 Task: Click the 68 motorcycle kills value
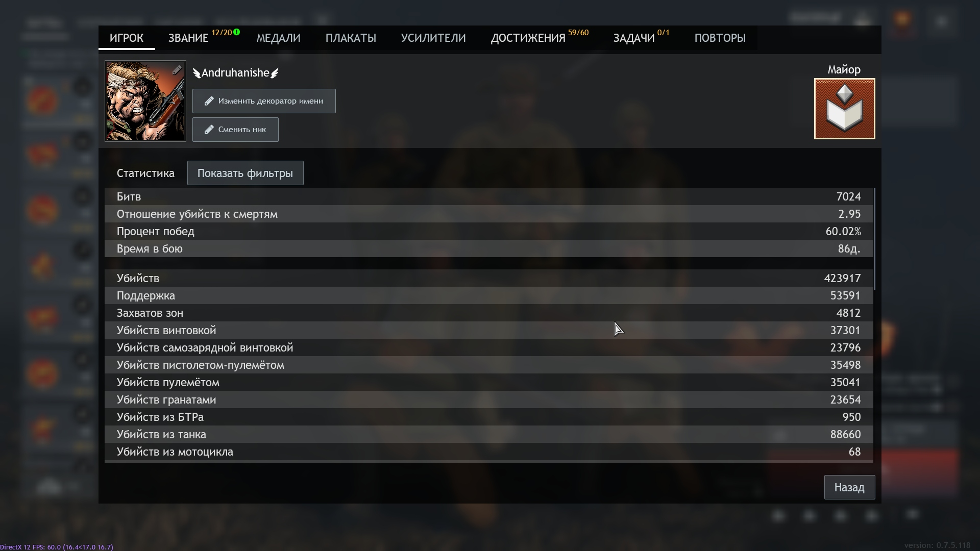[854, 452]
